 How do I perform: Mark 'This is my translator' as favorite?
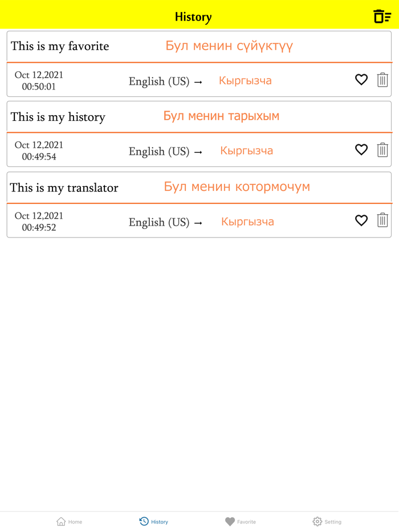click(361, 220)
